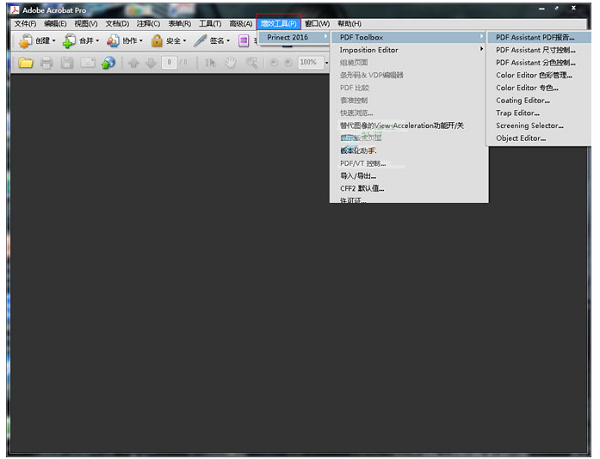Select the hand pan tool icon
600x459 pixels.
[230, 62]
